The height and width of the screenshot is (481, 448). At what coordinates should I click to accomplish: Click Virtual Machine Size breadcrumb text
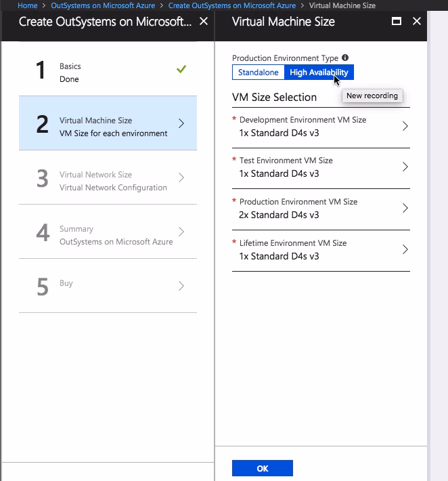click(342, 5)
